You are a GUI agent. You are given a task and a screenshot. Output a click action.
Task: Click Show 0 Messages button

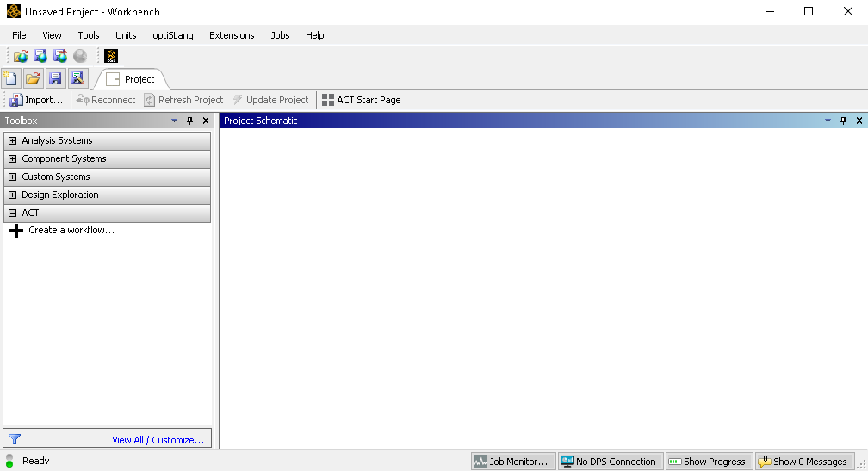coord(805,461)
